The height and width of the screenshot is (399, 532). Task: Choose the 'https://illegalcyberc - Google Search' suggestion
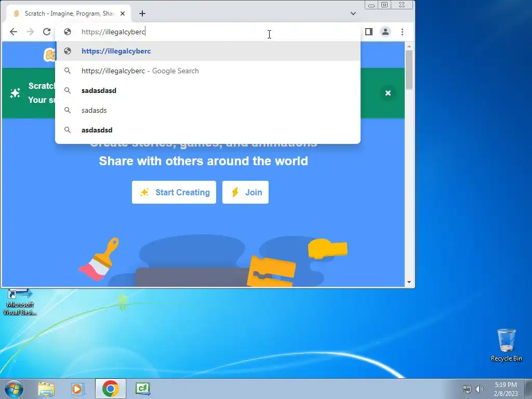point(208,71)
